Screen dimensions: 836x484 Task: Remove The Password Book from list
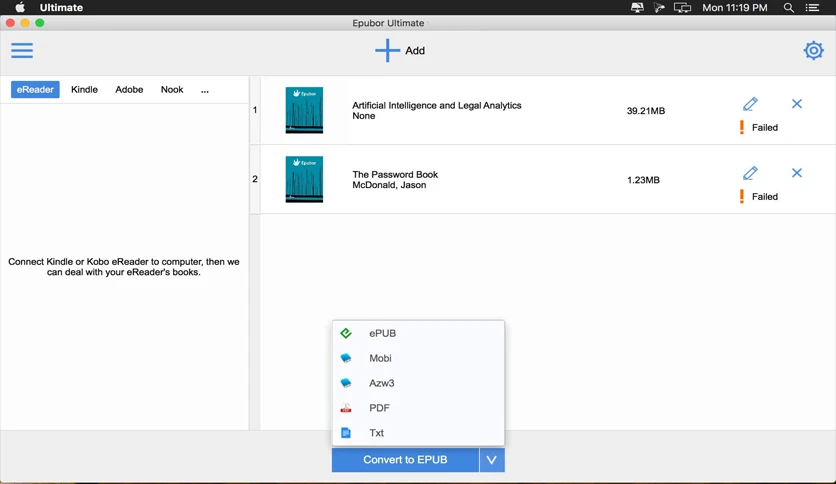[797, 173]
